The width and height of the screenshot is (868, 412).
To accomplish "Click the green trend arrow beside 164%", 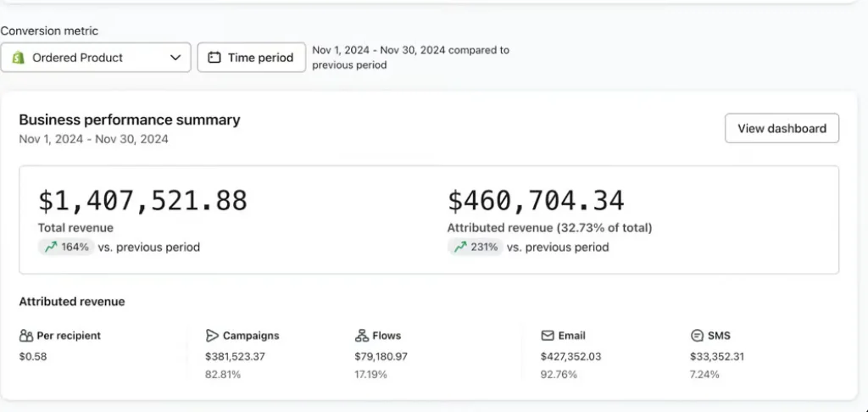I will click(x=51, y=247).
